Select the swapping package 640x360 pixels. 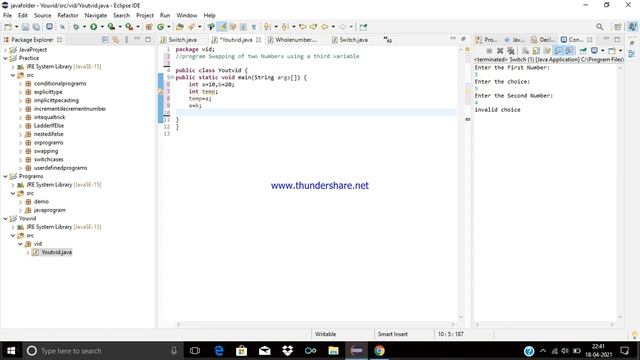(46, 151)
